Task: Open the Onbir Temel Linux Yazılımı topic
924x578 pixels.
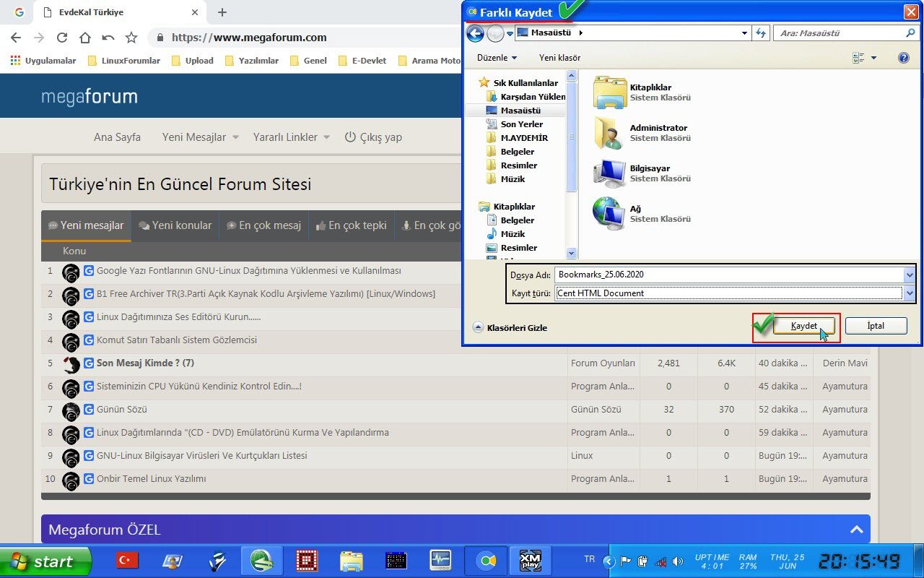Action: click(152, 479)
